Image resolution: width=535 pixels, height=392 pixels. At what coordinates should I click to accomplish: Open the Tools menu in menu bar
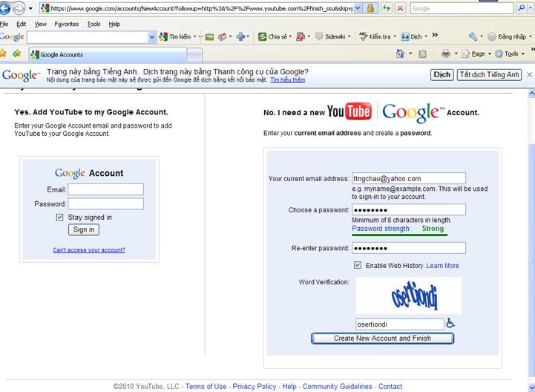[x=93, y=24]
